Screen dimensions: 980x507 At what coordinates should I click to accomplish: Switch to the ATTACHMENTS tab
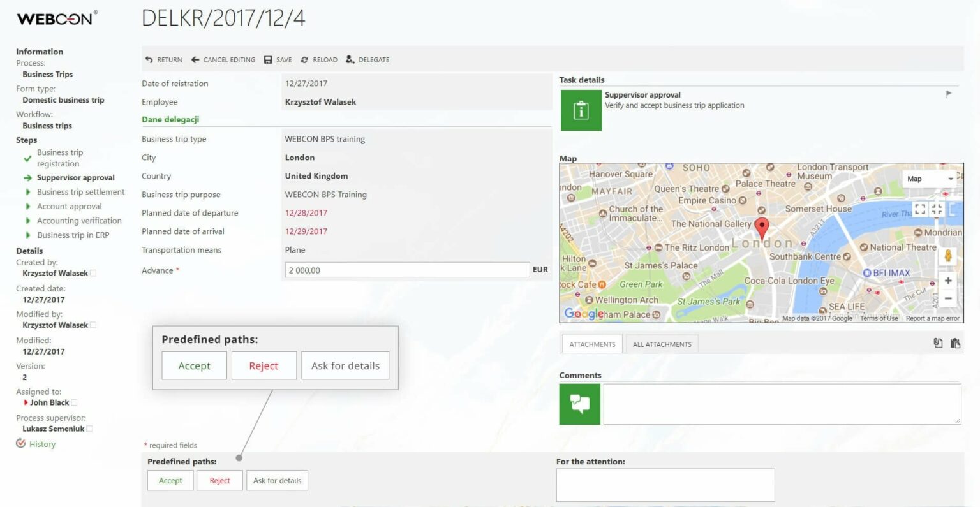coord(592,344)
